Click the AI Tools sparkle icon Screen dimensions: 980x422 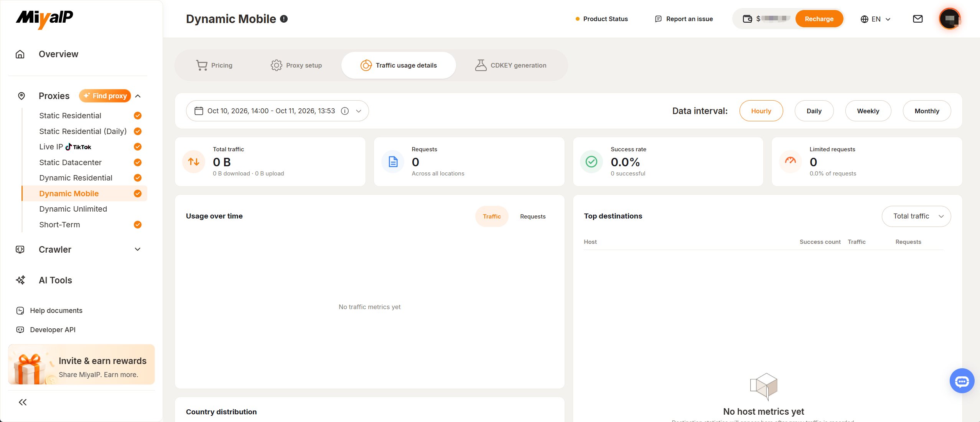(20, 280)
